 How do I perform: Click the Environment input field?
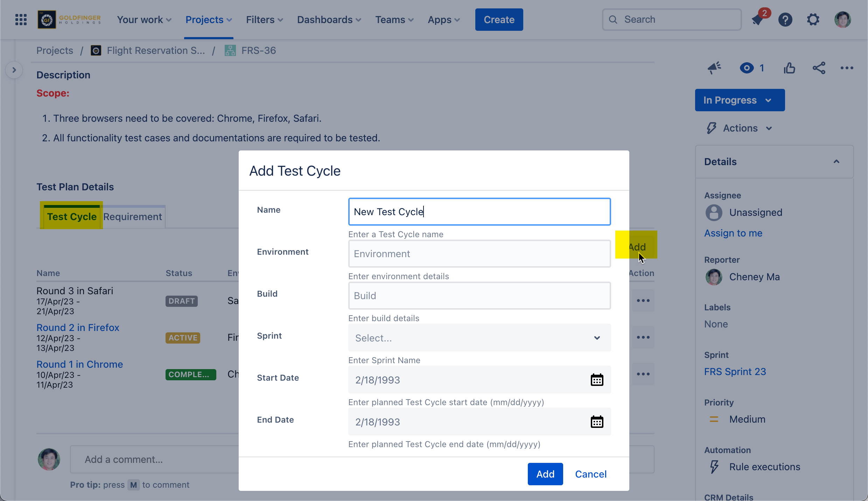(x=479, y=254)
